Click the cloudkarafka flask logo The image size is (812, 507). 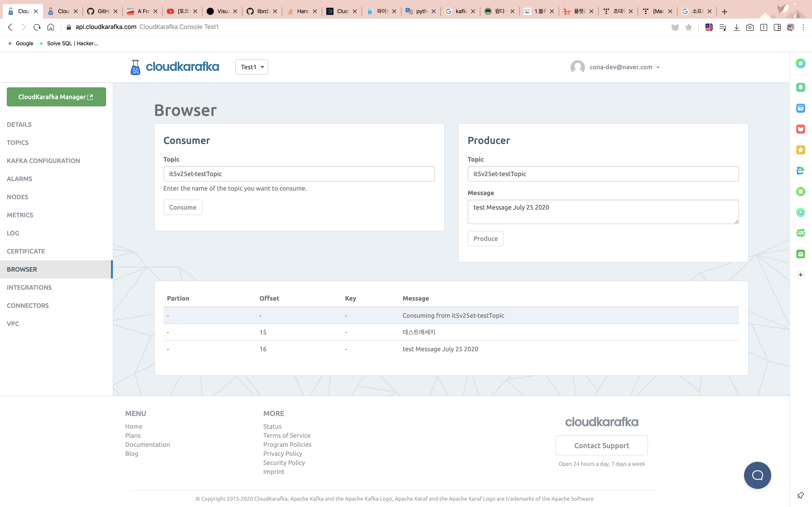coord(135,67)
